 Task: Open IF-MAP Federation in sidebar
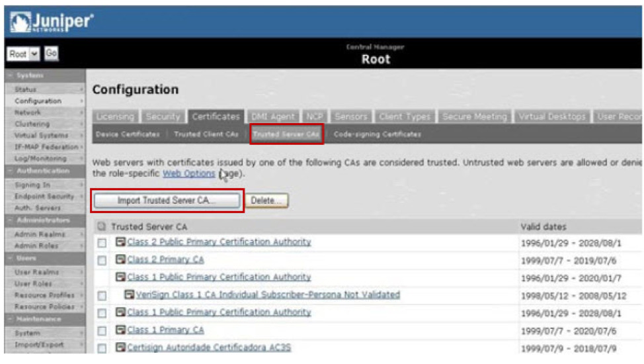[45, 147]
